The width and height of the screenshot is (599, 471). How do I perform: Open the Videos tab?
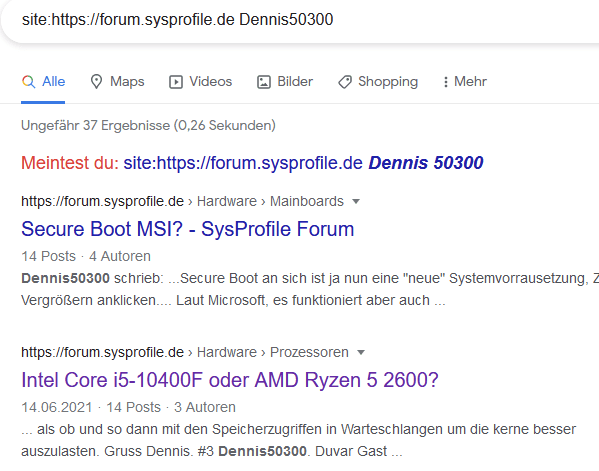pos(201,82)
